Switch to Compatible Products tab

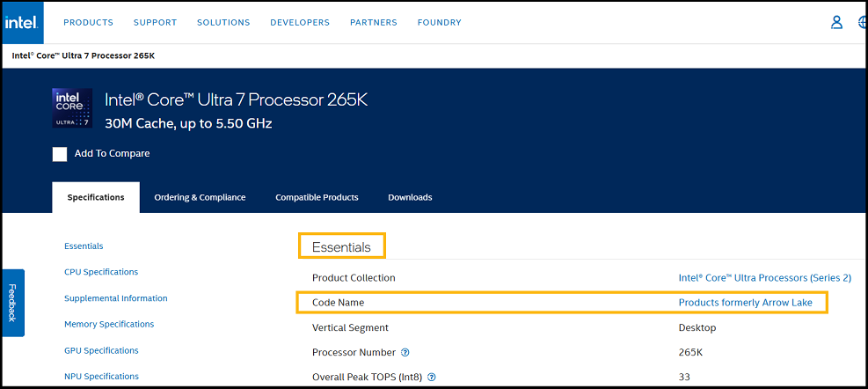pyautogui.click(x=317, y=197)
